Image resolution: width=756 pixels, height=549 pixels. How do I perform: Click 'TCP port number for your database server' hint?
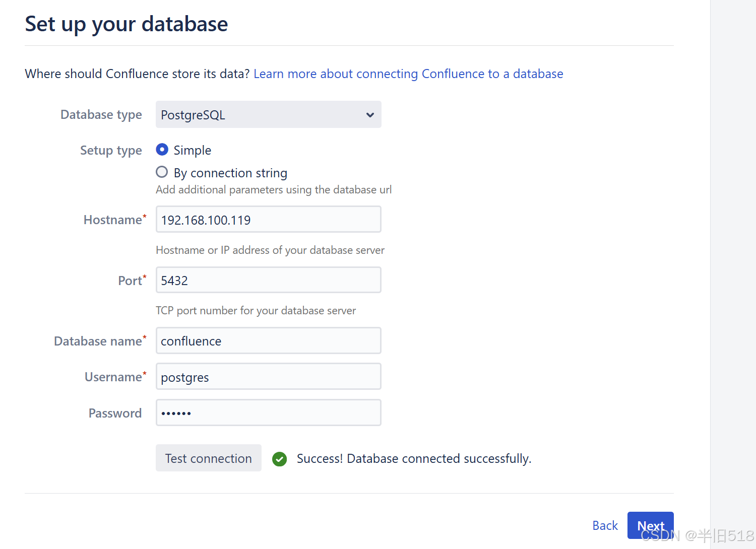click(x=256, y=310)
